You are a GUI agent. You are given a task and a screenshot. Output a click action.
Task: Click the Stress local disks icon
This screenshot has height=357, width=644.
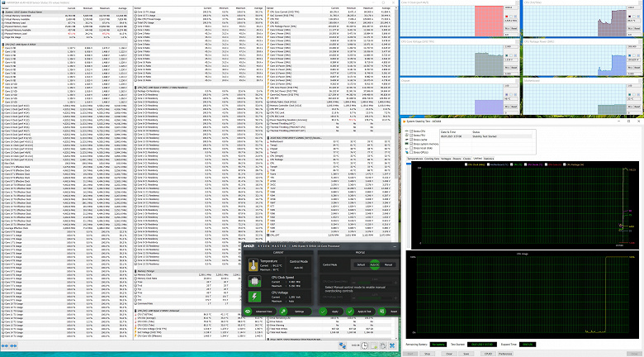(x=406, y=149)
